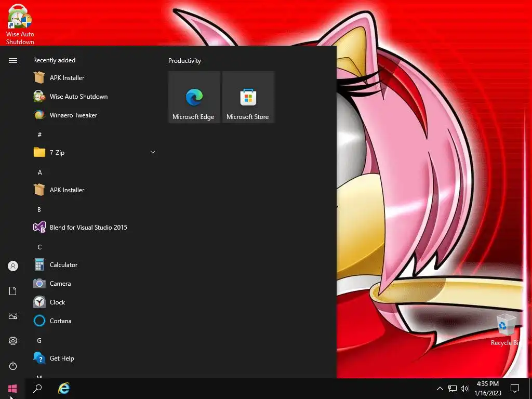Open taskbar Search magnifier
Viewport: 532px width, 399px height.
(37, 389)
